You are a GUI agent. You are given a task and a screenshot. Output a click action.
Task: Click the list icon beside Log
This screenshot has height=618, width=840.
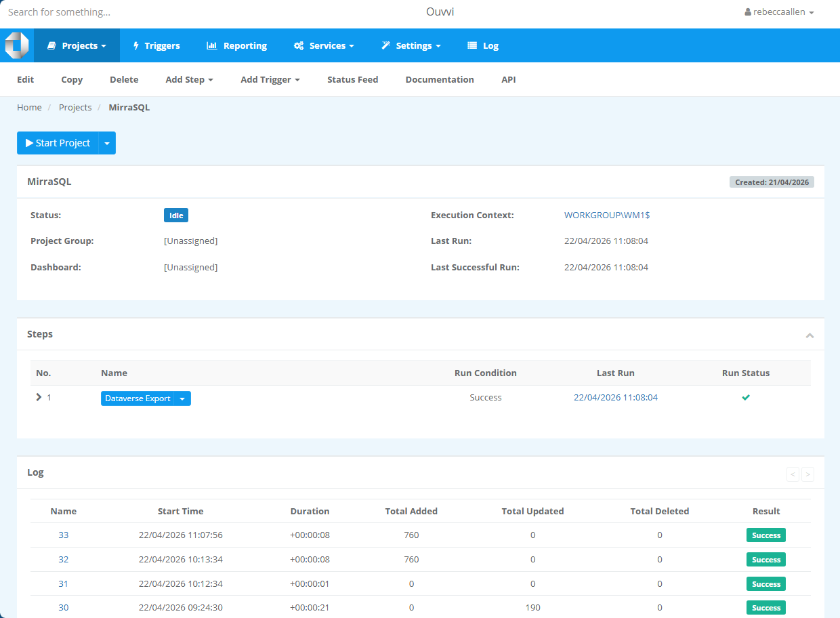click(x=471, y=45)
